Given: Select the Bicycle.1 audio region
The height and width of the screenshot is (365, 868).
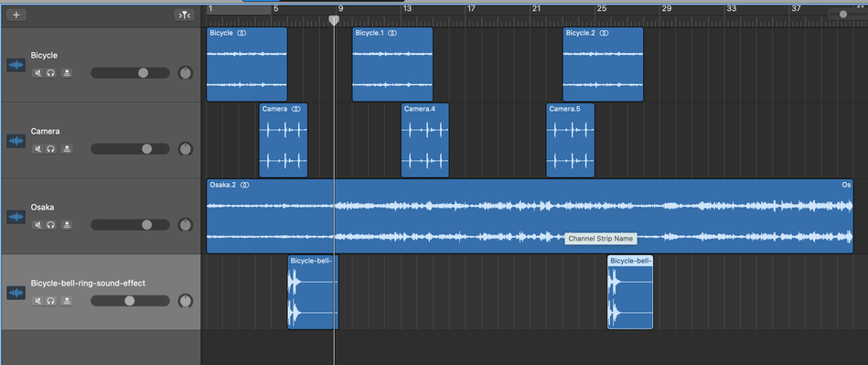Looking at the screenshot, I should pyautogui.click(x=392, y=64).
